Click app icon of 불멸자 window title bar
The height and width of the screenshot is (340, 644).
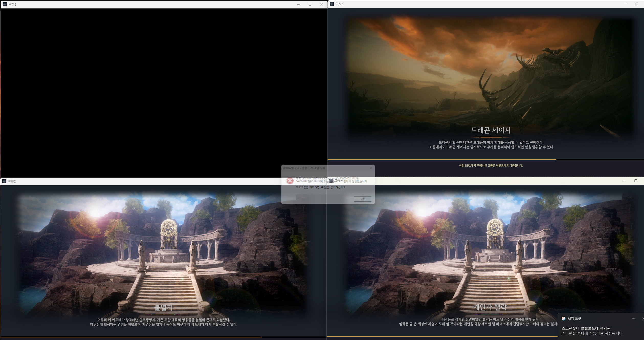[x=4, y=181]
